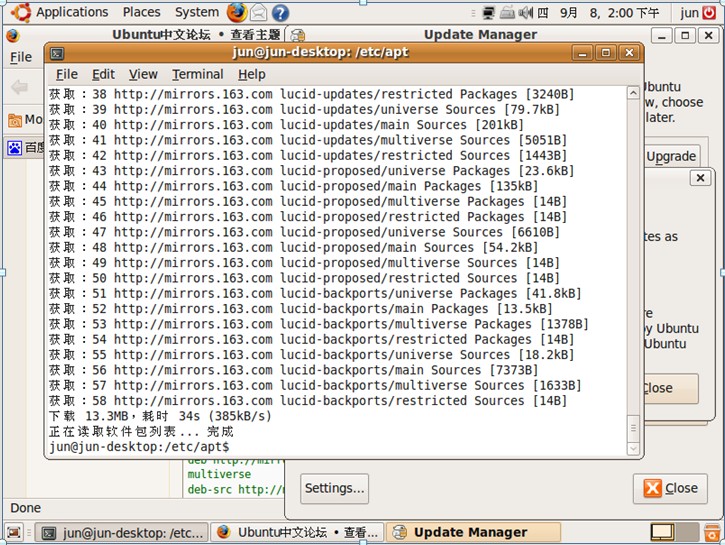Open the terminal File menu
The image size is (725, 545).
67,74
